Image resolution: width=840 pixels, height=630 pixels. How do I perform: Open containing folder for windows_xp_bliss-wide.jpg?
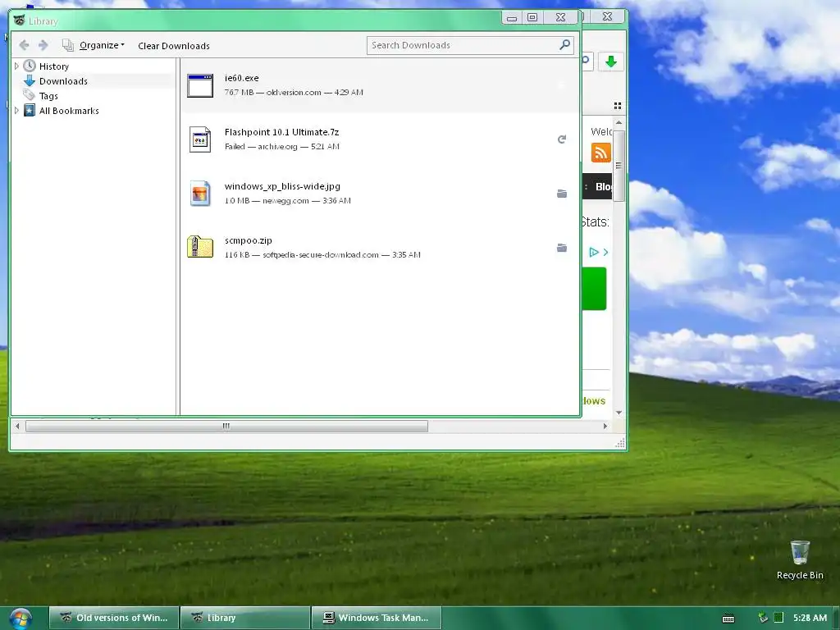point(561,194)
